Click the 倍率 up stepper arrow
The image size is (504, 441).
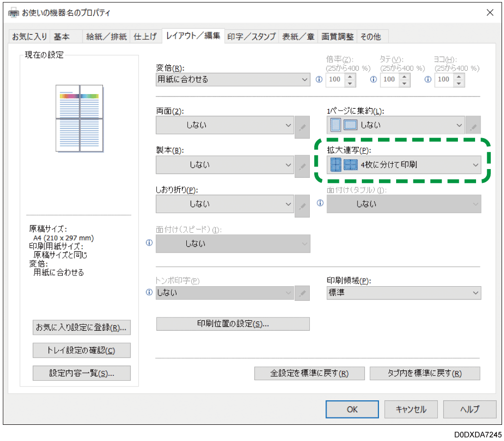(x=350, y=77)
